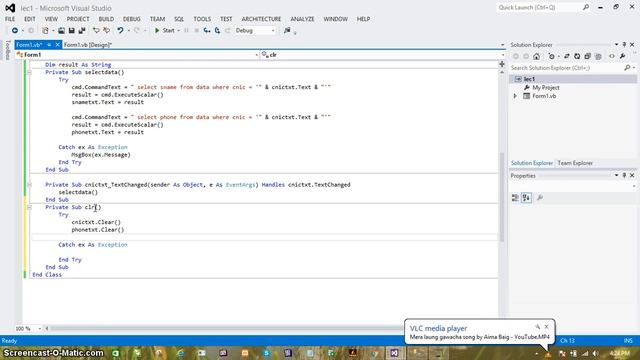This screenshot has height=360, width=640.
Task: Click Sync with Active Document icon
Action: tap(567, 56)
